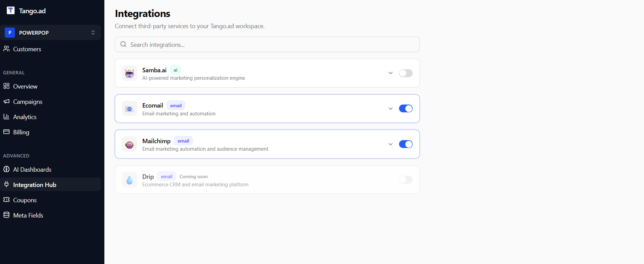The height and width of the screenshot is (264, 644).
Task: Open the Coupons page
Action: [x=50, y=200]
